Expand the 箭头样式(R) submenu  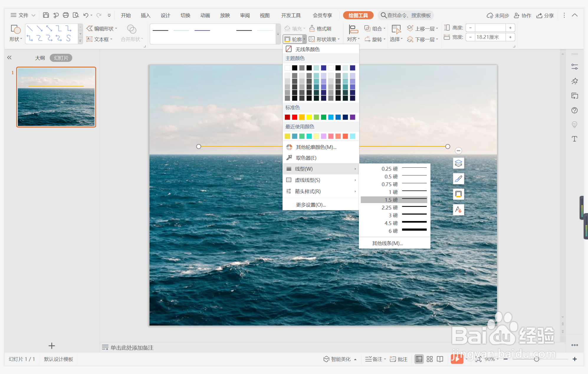pos(321,192)
